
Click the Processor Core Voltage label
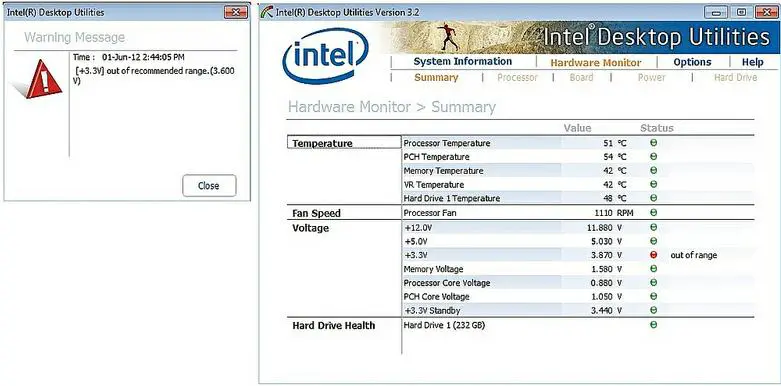click(x=447, y=283)
